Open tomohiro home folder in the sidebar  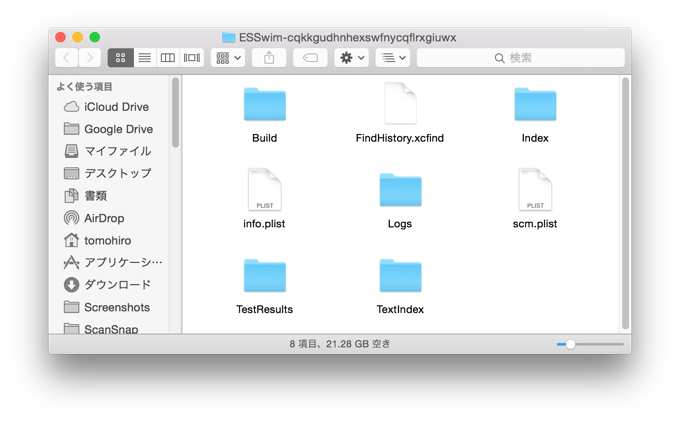(98, 240)
